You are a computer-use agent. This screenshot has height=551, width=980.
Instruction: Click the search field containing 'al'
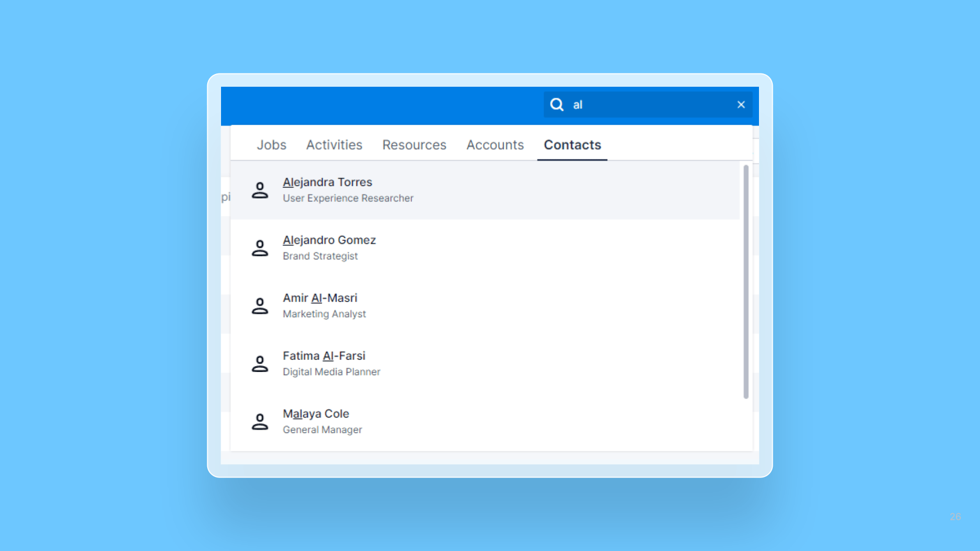(648, 105)
